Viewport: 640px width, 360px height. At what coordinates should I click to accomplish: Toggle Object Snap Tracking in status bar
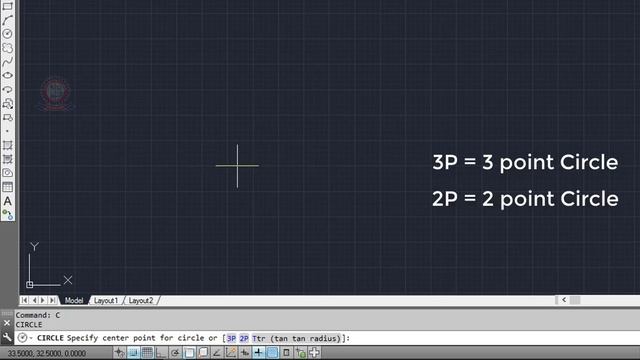pyautogui.click(x=217, y=352)
